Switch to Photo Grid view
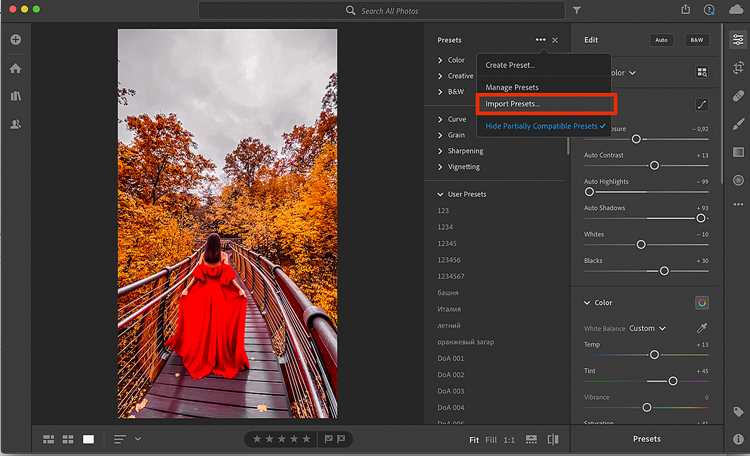Screen dimensions: 750x456 (48, 439)
